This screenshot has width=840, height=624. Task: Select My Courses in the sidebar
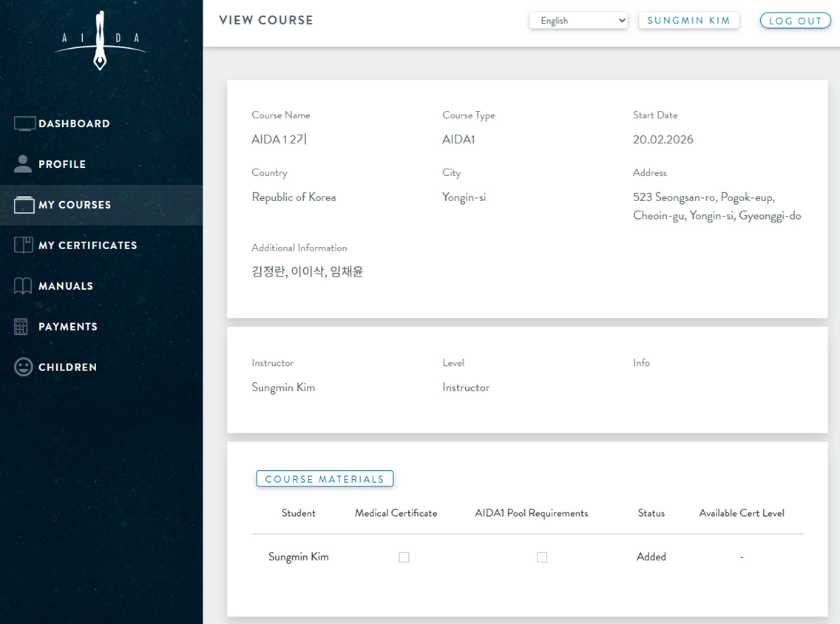coord(101,205)
